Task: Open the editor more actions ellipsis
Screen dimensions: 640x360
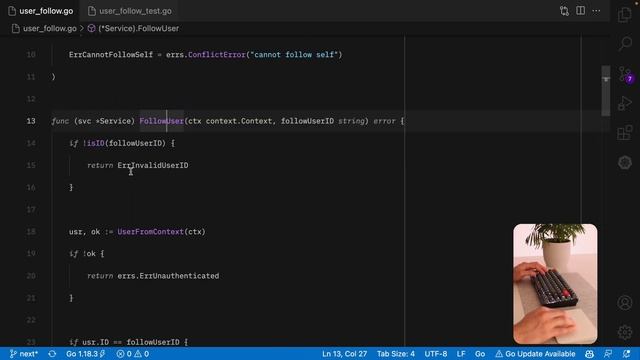Action: pos(596,11)
